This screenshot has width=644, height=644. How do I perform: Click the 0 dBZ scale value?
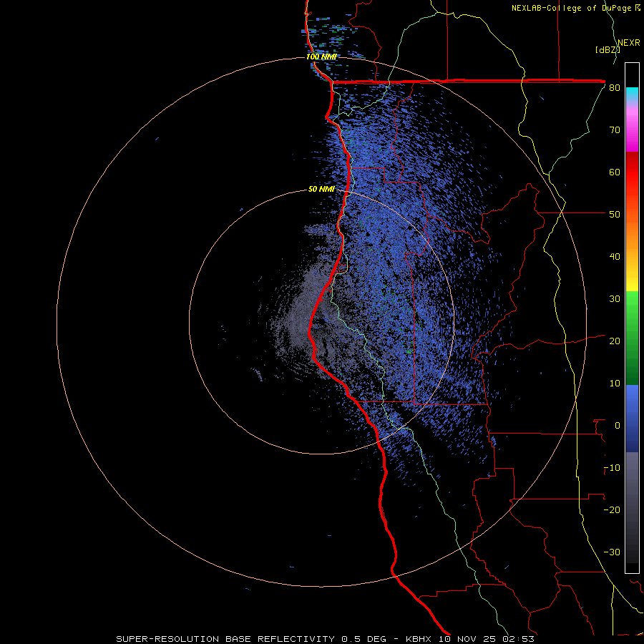click(x=618, y=426)
